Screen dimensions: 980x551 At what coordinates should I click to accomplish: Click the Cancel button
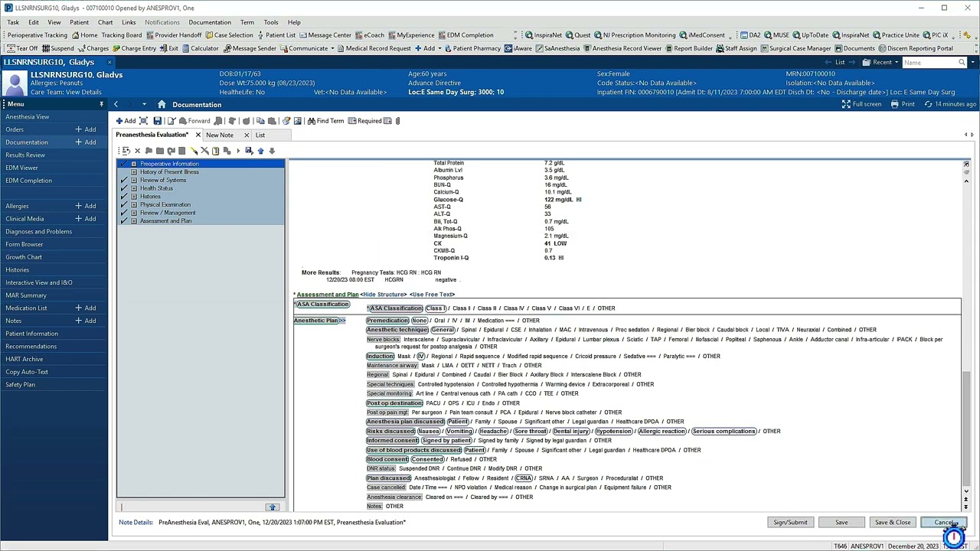(x=943, y=523)
